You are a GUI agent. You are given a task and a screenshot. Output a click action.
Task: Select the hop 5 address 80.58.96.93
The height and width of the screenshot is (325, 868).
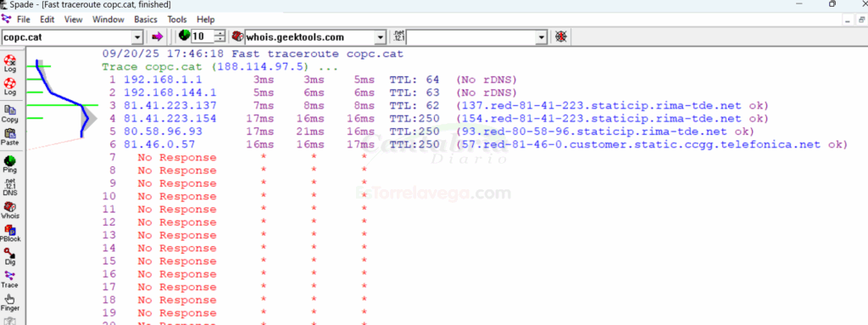(x=163, y=132)
